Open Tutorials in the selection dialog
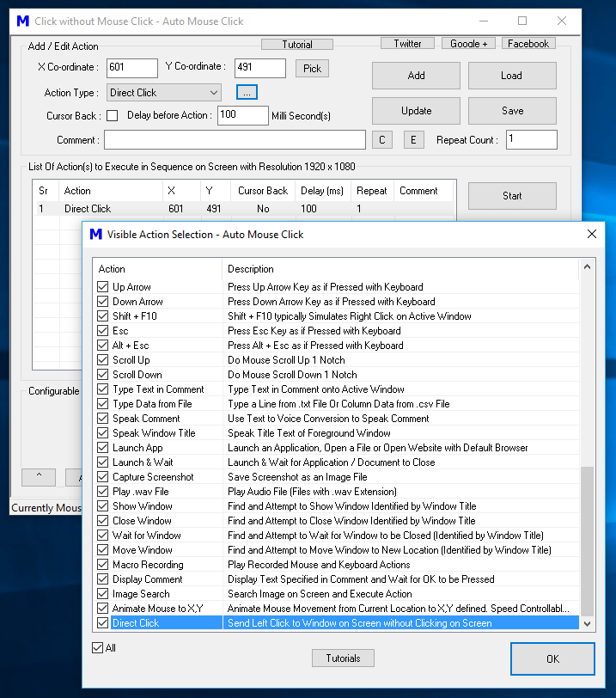This screenshot has height=698, width=616. [x=343, y=658]
